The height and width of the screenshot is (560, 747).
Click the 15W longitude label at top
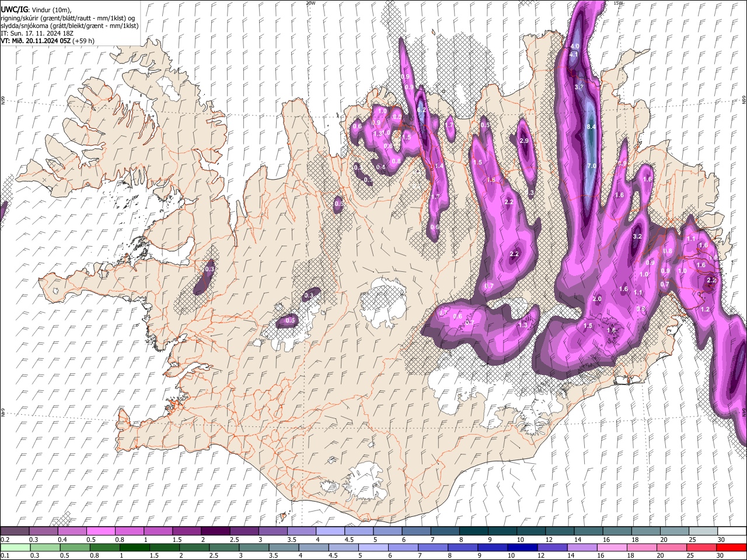coord(619,3)
